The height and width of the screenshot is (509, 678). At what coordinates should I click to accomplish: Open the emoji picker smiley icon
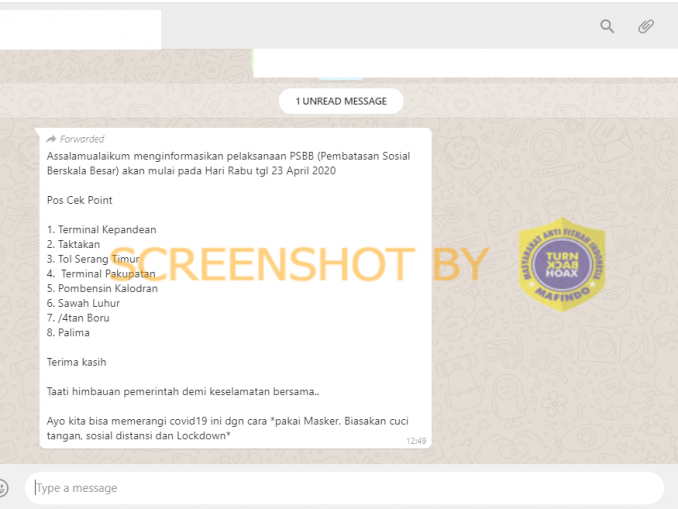3,488
